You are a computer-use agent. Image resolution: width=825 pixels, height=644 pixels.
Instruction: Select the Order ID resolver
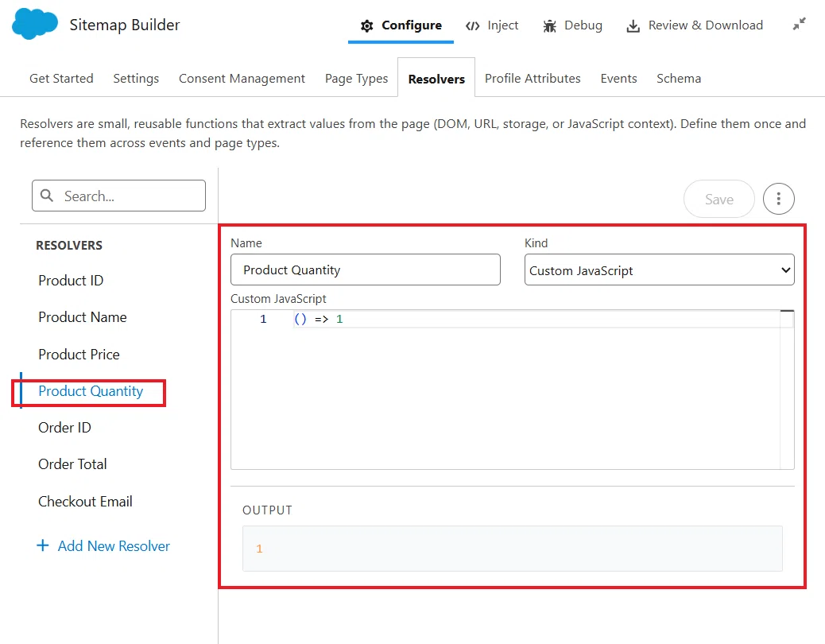pyautogui.click(x=64, y=427)
